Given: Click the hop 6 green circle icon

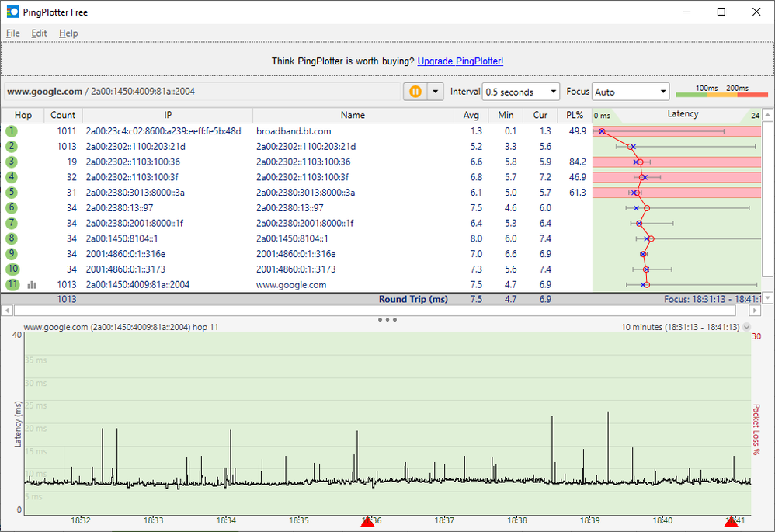Looking at the screenshot, I should coord(12,207).
